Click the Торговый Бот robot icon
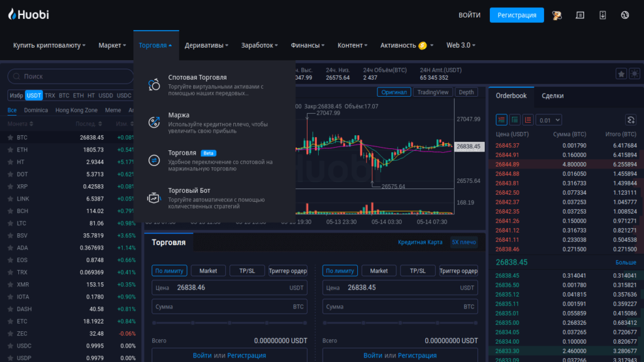Screen dimensions: 644x362 point(153,197)
